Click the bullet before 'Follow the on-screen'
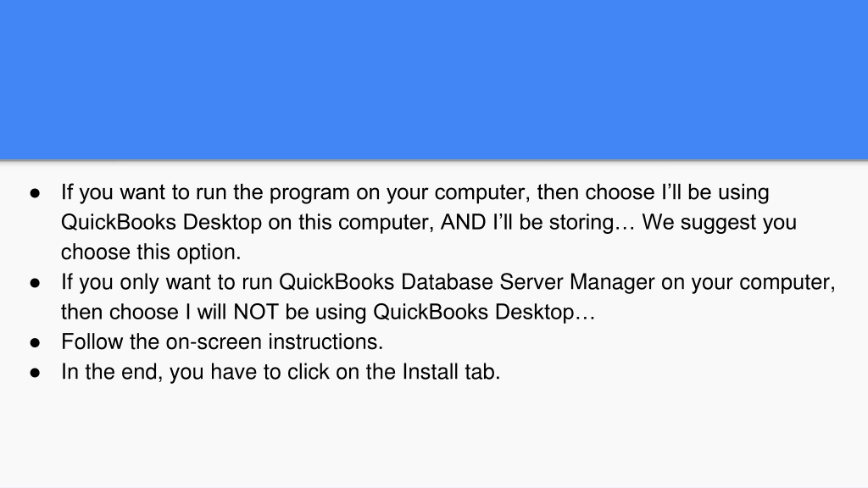 point(36,342)
